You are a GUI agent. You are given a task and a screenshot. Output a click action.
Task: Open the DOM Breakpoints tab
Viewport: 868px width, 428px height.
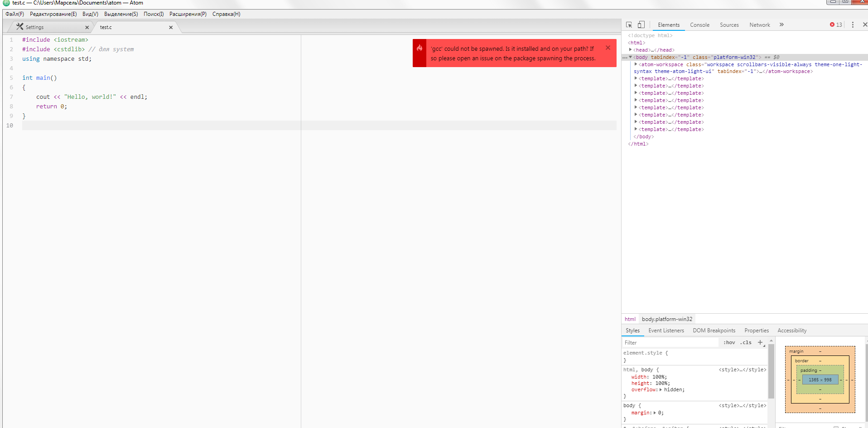tap(714, 331)
